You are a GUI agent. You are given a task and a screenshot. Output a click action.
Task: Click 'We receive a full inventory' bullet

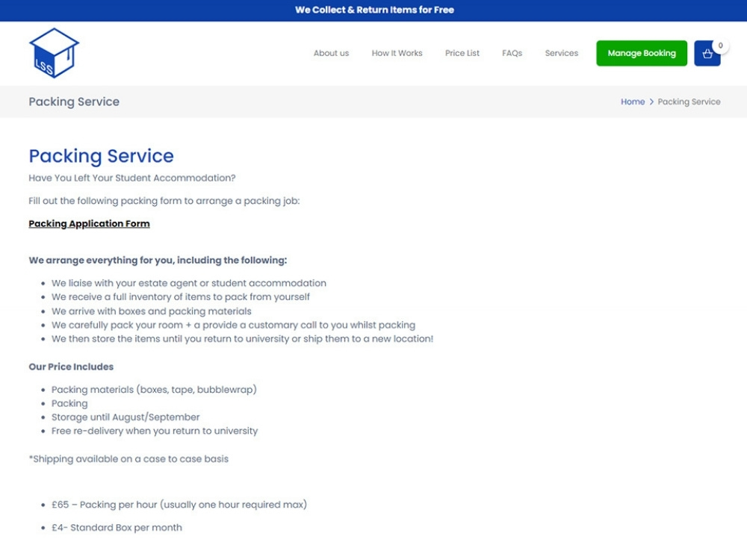click(181, 297)
